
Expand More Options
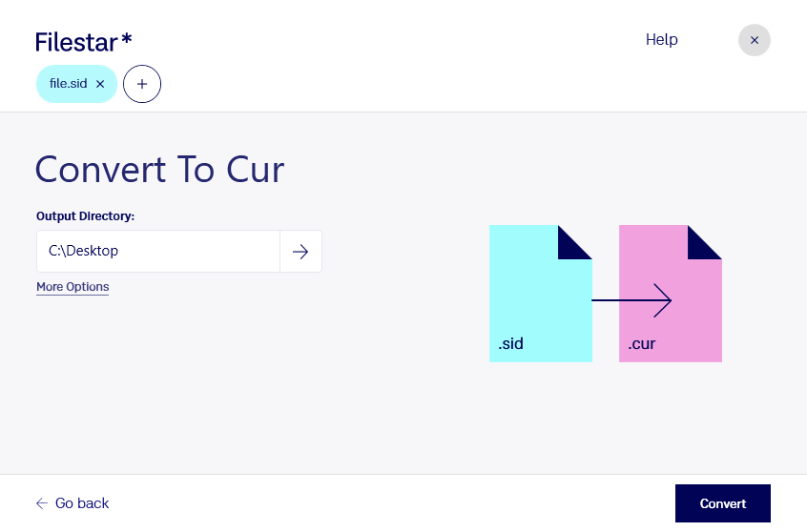tap(72, 287)
